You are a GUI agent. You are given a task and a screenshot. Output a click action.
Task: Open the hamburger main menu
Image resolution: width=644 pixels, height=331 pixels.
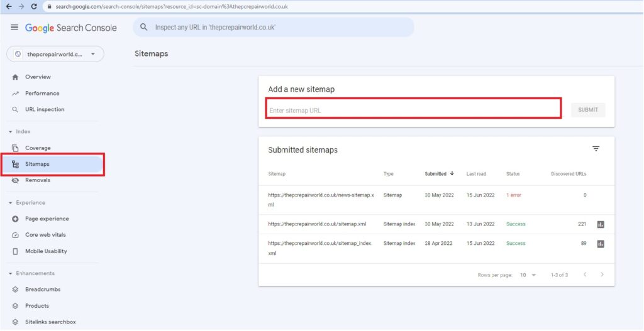tap(14, 28)
